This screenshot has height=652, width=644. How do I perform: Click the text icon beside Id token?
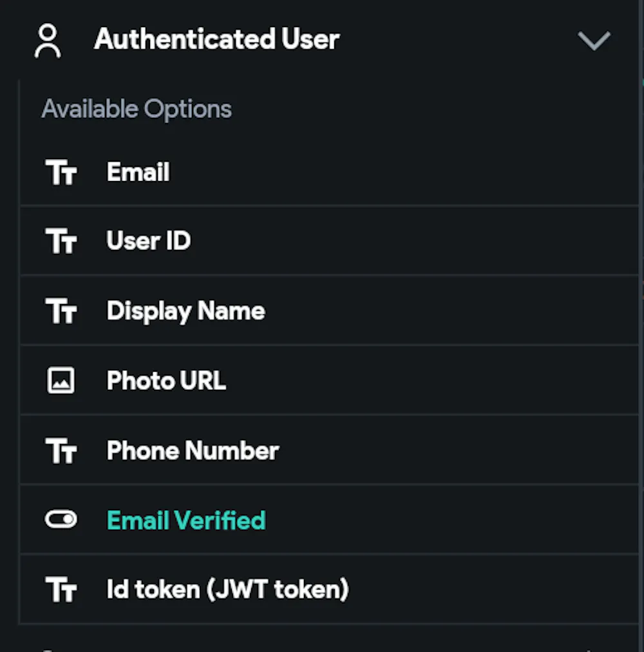61,590
